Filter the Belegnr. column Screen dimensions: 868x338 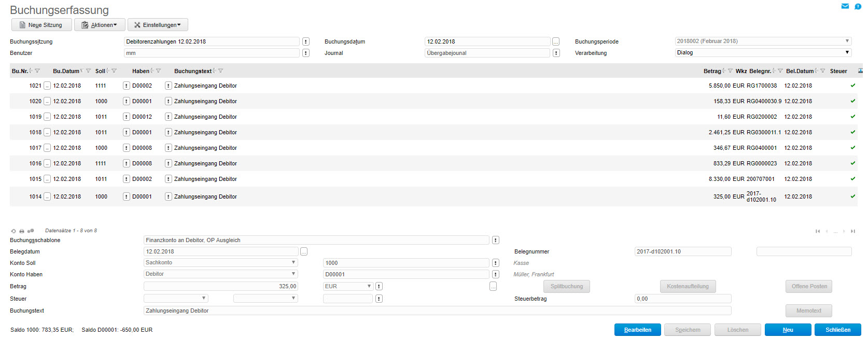point(780,71)
